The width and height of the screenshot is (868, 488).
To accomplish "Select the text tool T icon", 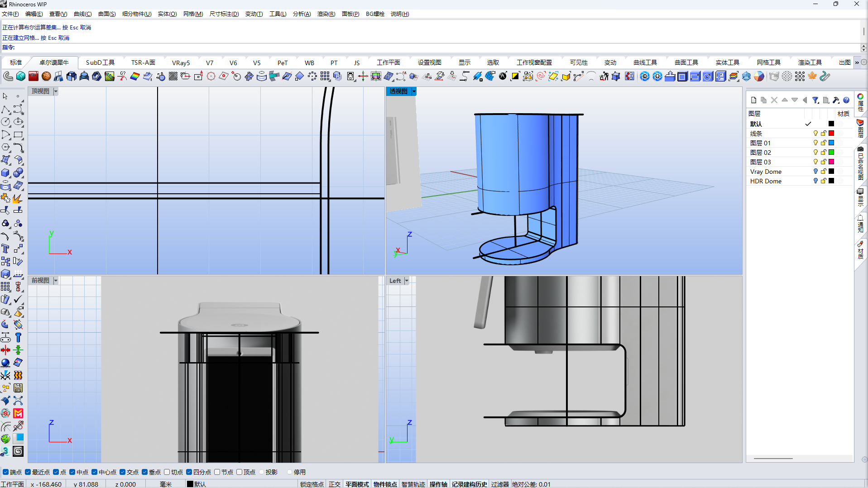I will [5, 249].
